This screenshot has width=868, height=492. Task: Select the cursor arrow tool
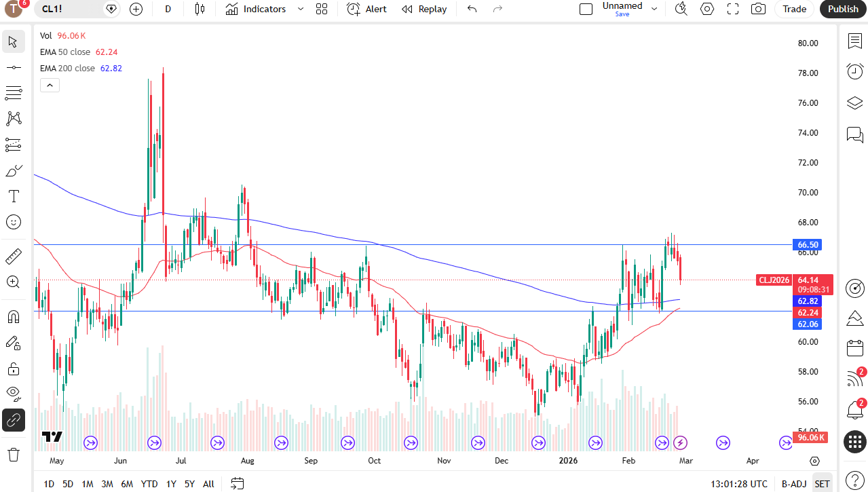13,41
